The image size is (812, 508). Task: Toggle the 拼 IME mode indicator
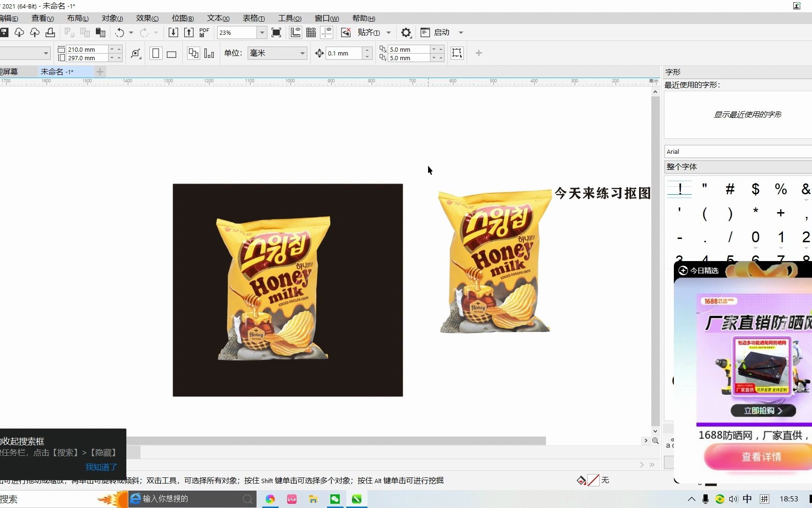tap(765, 499)
